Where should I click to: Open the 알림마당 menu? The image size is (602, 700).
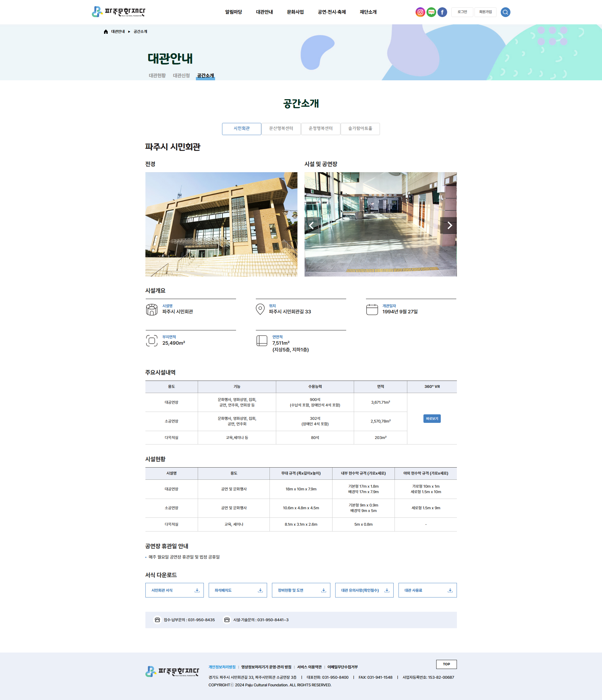(233, 12)
